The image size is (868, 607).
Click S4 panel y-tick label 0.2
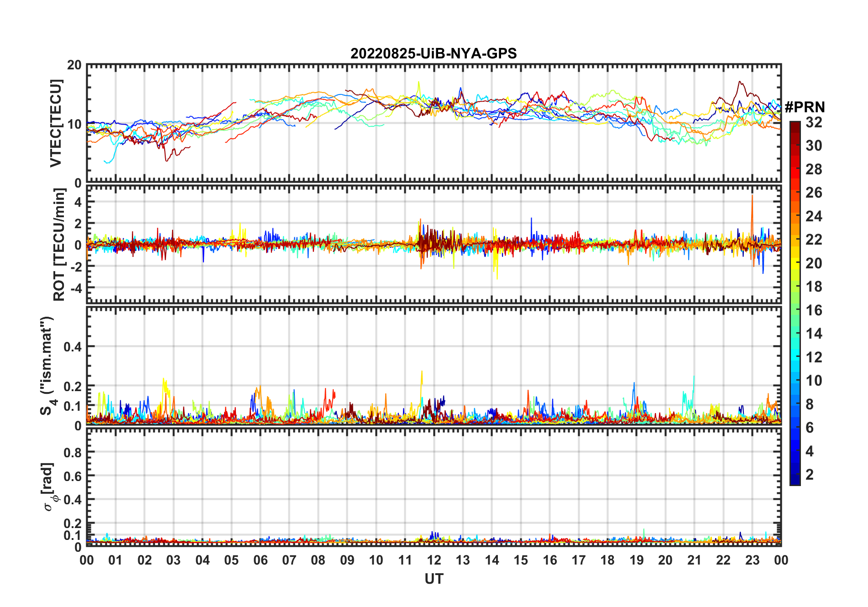73,387
